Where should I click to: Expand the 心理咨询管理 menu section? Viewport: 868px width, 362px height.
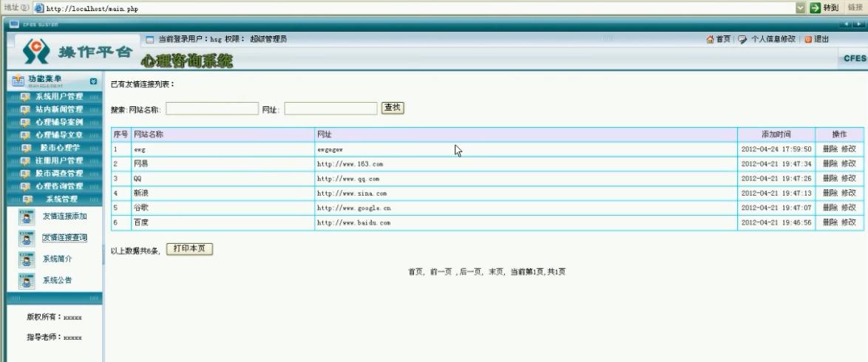pos(54,186)
